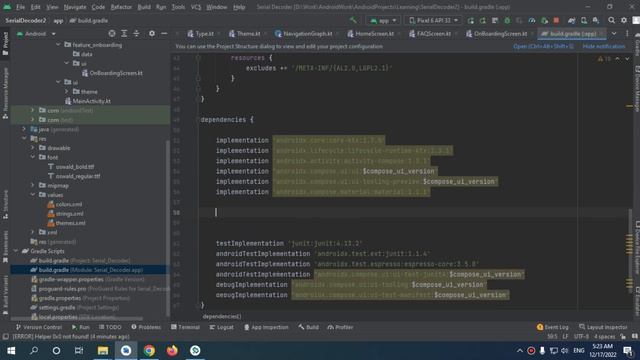Open Chrome from the Windows taskbar
The width and height of the screenshot is (640, 360).
point(149,351)
